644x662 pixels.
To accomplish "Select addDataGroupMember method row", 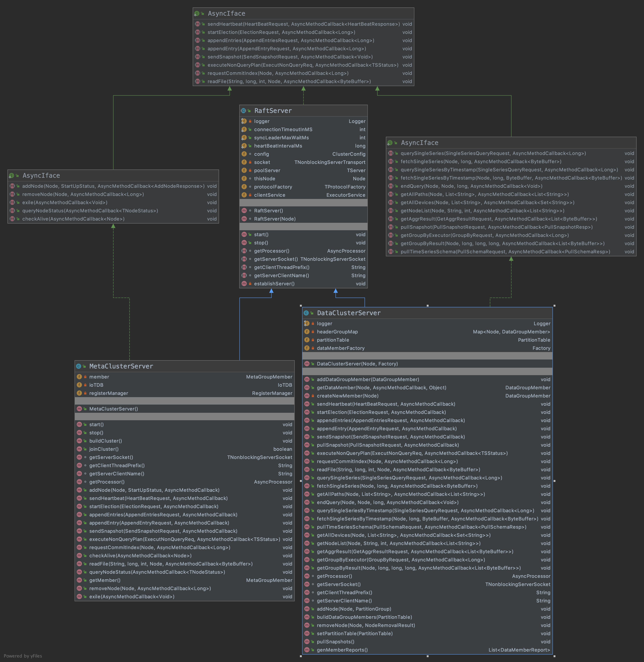I will pos(428,380).
